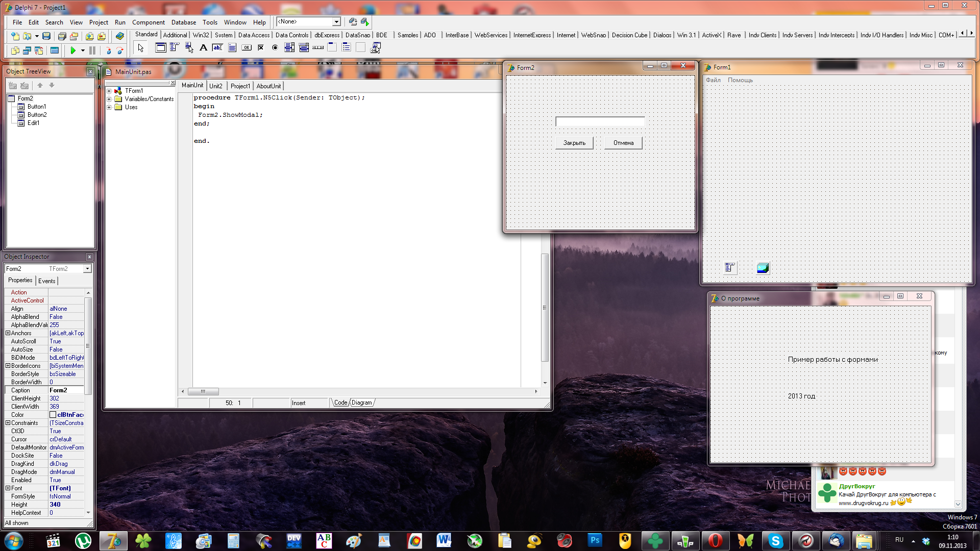Open the Run button dropdown arrow
Screen dimensions: 980x551
point(83,51)
